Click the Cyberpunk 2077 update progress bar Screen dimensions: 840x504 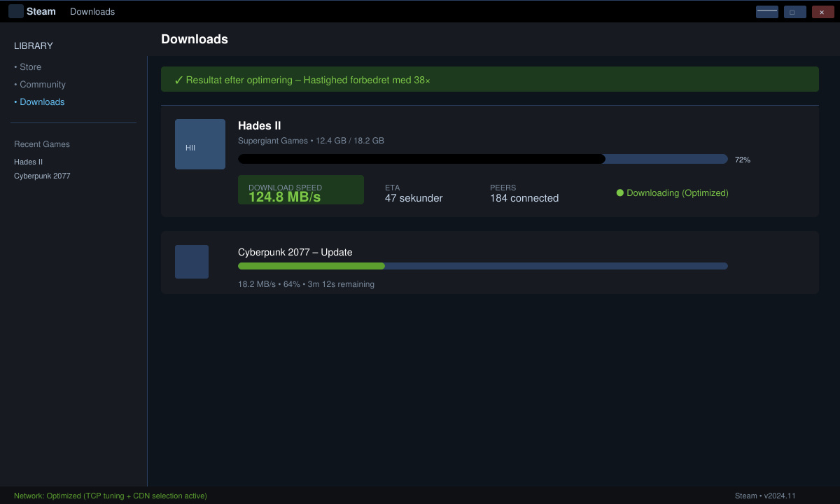coord(483,266)
